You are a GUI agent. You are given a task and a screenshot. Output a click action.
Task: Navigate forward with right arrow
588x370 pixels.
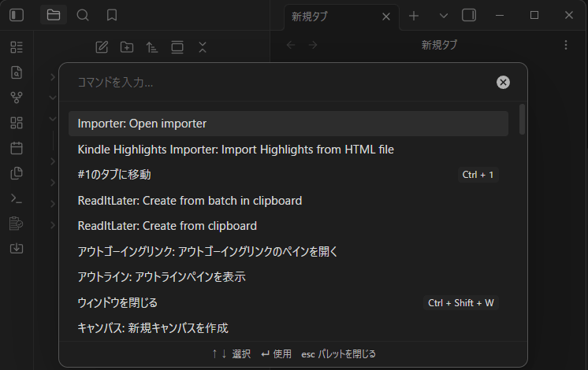(313, 45)
